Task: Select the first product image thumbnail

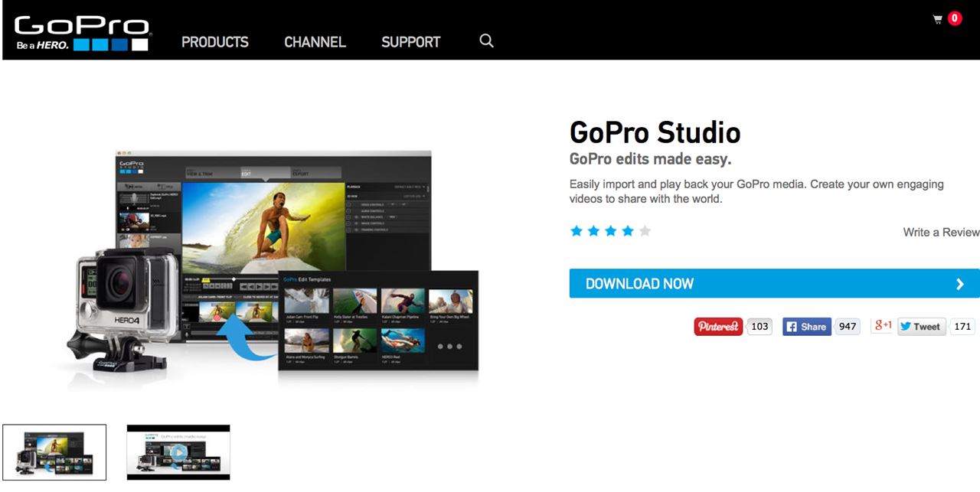Action: pos(54,452)
